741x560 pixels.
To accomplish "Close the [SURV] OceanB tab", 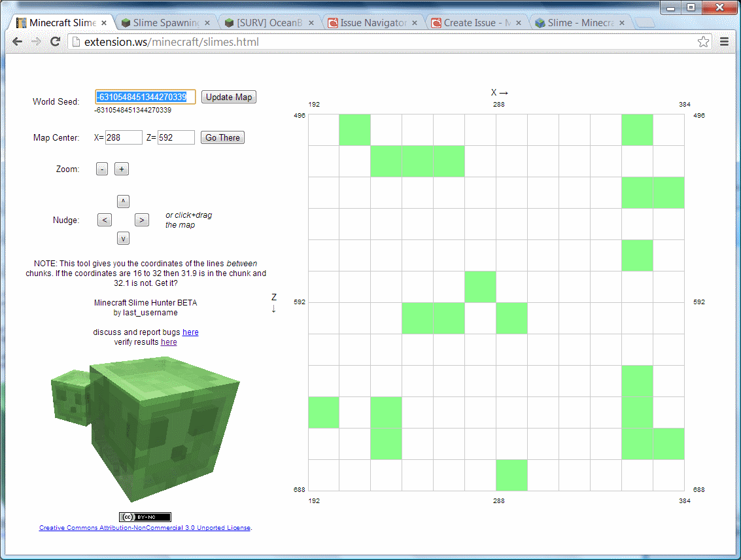I will 311,23.
